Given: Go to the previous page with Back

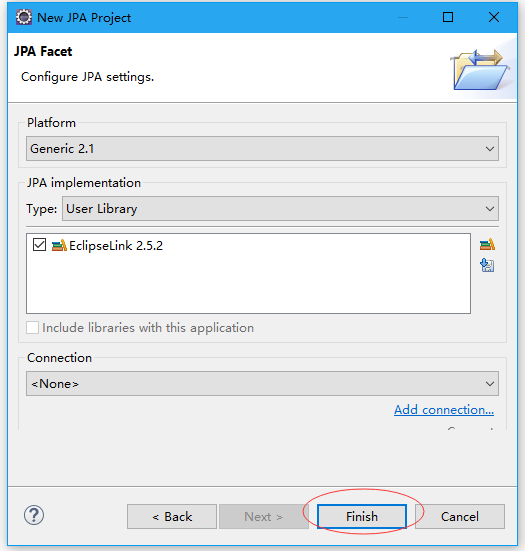Looking at the screenshot, I should (172, 517).
